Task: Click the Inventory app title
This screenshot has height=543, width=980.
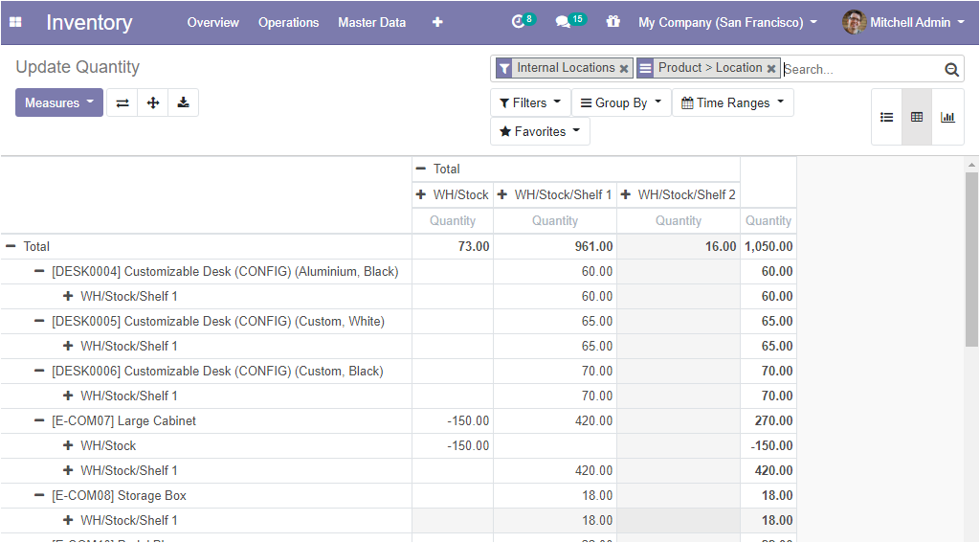Action: (89, 23)
